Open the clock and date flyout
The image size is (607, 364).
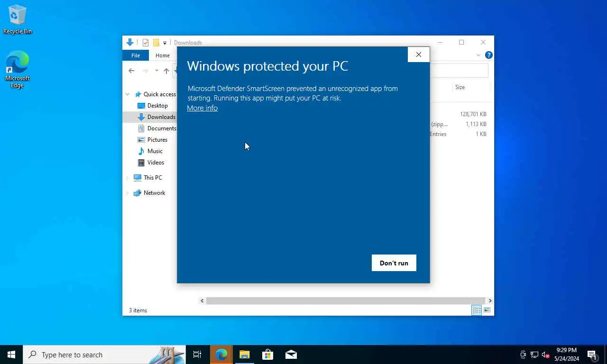[x=567, y=355]
